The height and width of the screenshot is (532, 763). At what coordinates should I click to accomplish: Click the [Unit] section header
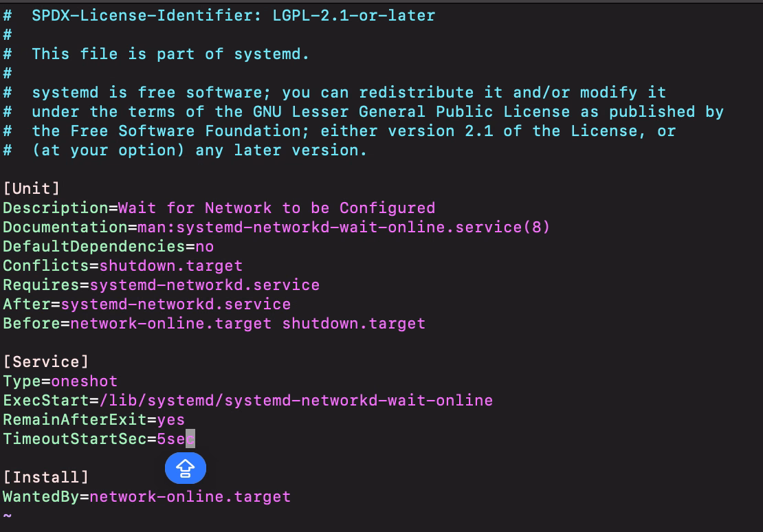[x=32, y=189]
